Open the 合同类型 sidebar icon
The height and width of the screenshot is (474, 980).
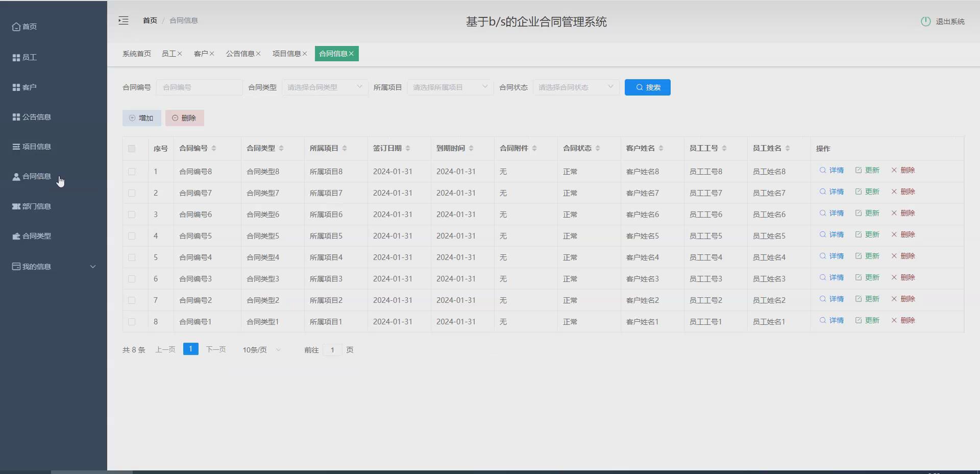click(x=16, y=236)
